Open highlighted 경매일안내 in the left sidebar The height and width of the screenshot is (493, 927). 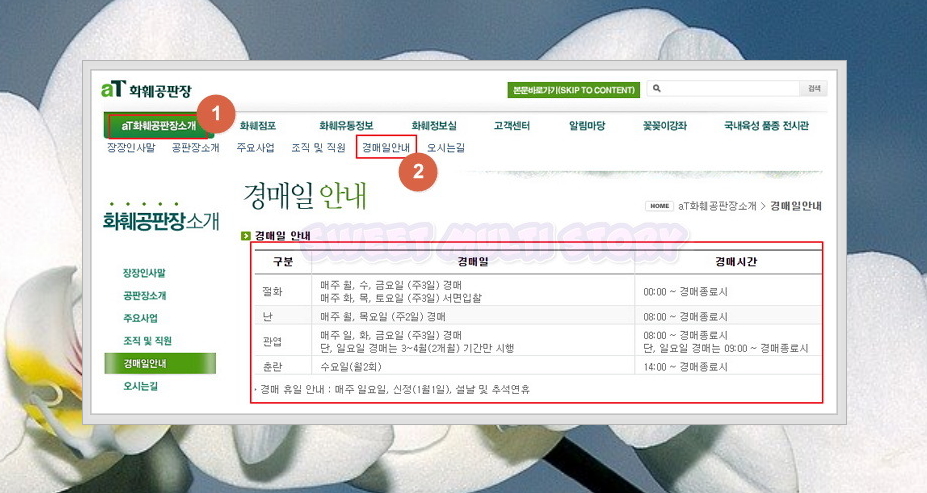tap(160, 364)
